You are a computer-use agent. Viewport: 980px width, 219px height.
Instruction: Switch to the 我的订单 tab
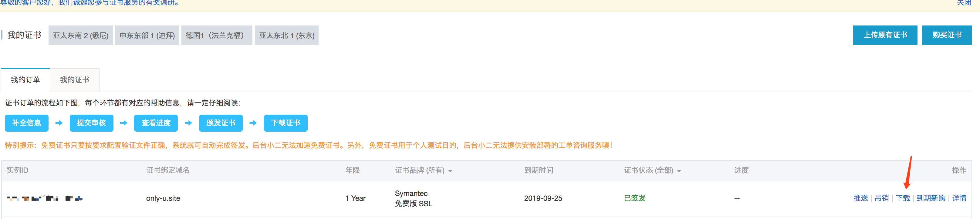click(x=25, y=80)
